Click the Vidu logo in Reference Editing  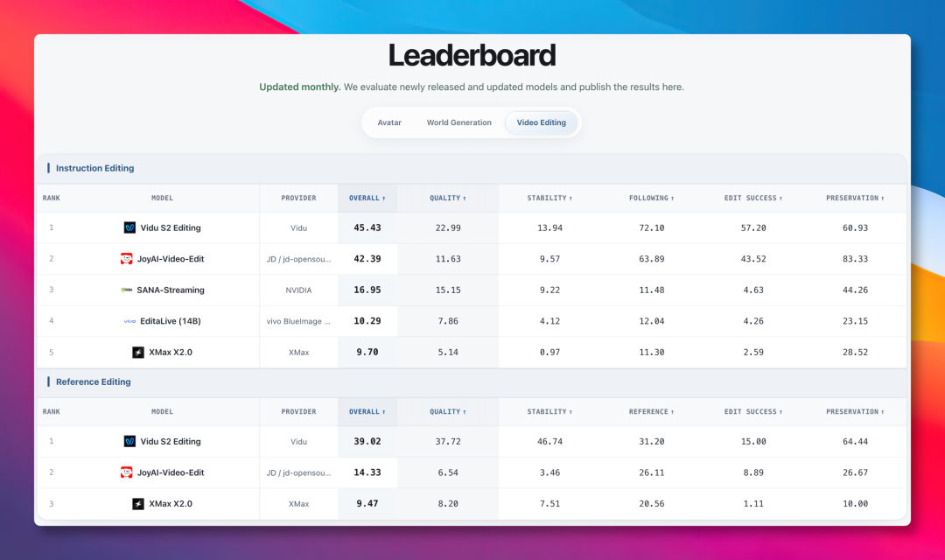click(129, 441)
